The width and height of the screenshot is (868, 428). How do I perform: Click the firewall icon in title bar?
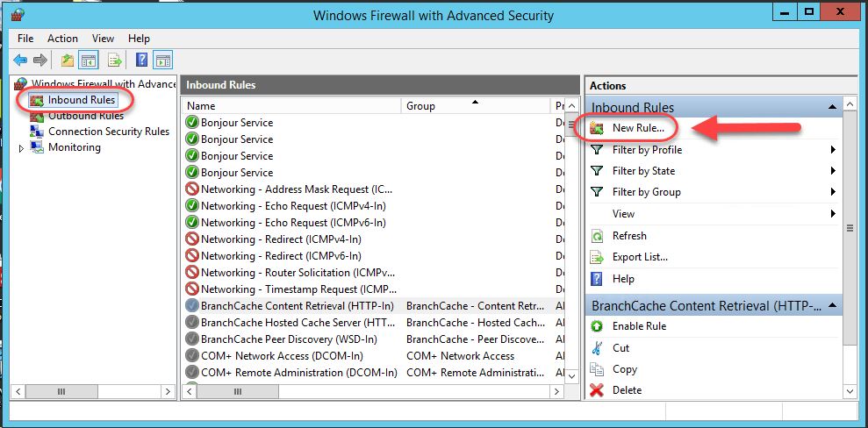tap(18, 15)
